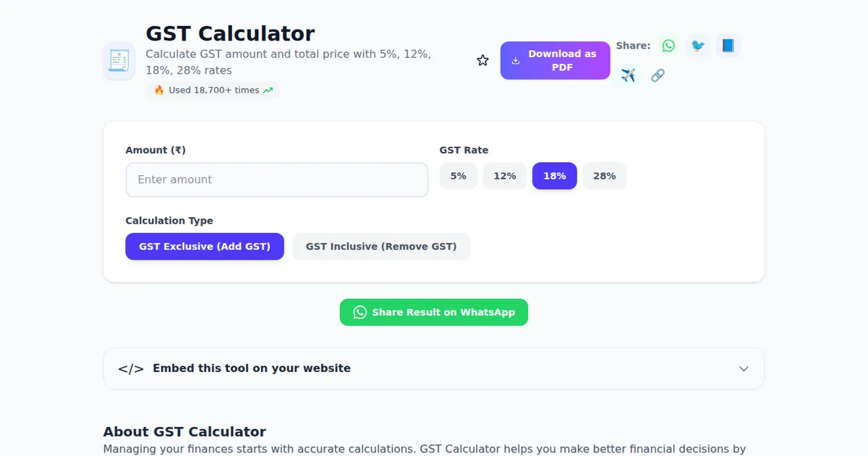Image resolution: width=868 pixels, height=456 pixels.
Task: Share using the blue book Facebook icon
Action: tap(728, 46)
